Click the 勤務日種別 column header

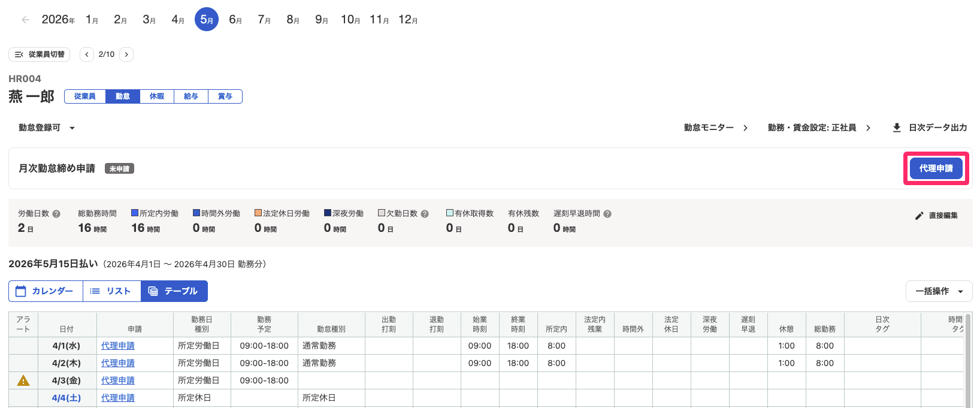click(x=202, y=324)
